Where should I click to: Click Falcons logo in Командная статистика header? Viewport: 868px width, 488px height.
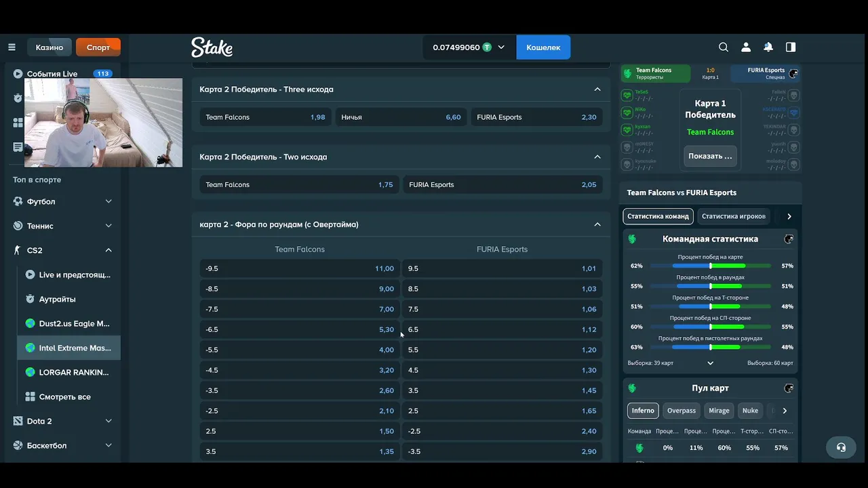point(632,239)
